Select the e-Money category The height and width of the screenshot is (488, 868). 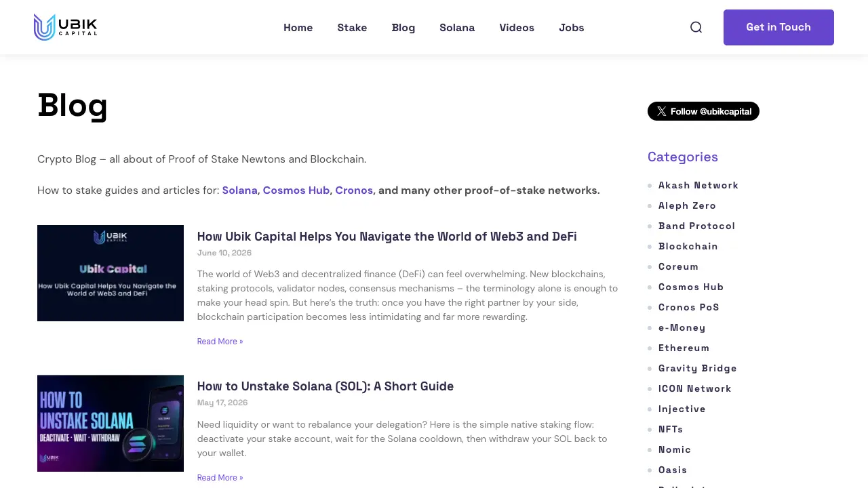[682, 327]
